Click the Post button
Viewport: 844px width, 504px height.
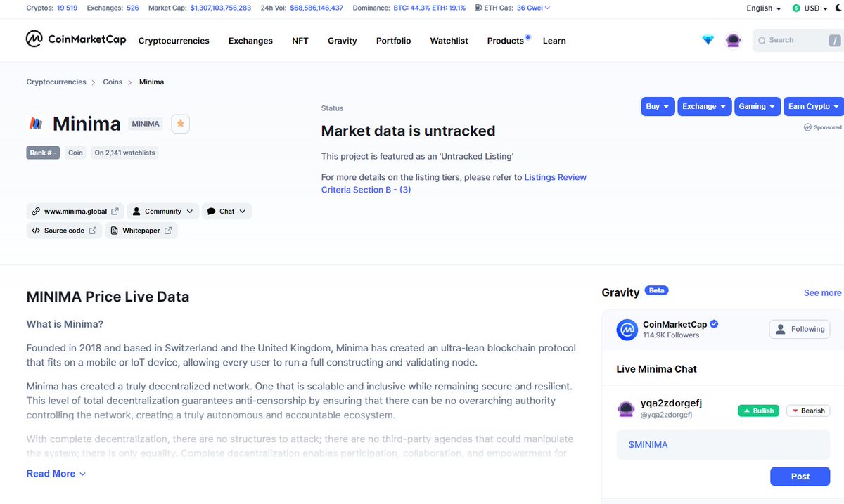pos(800,477)
